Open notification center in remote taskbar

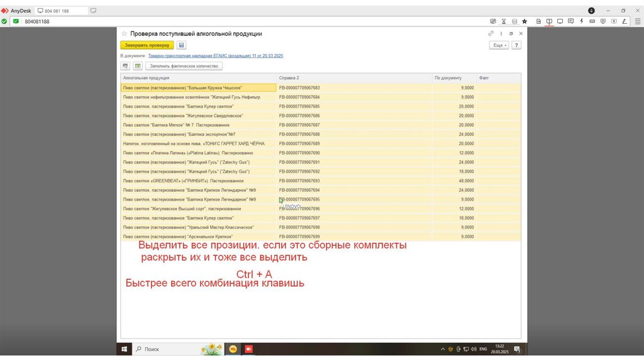tap(518, 350)
